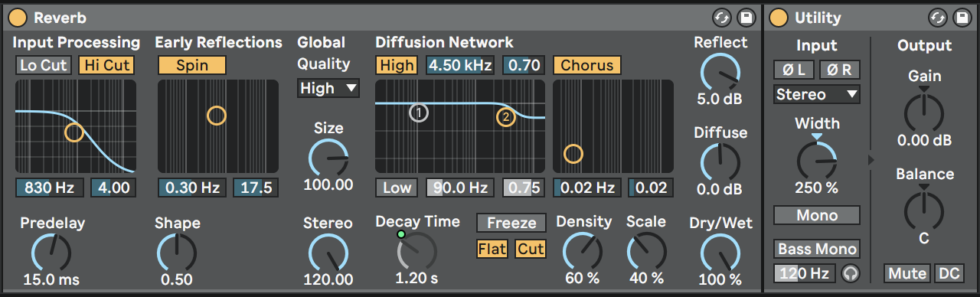Click the reverb Stereo knob
Screen dimensions: 980x297
(x=328, y=252)
